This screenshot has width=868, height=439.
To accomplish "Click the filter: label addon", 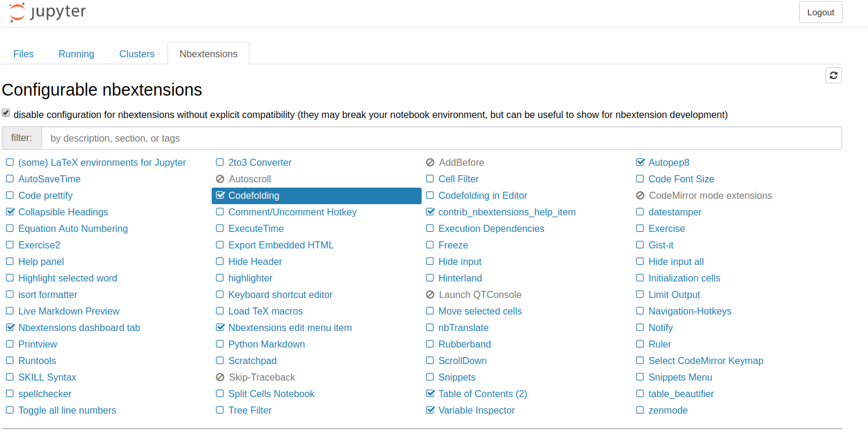I will point(22,138).
